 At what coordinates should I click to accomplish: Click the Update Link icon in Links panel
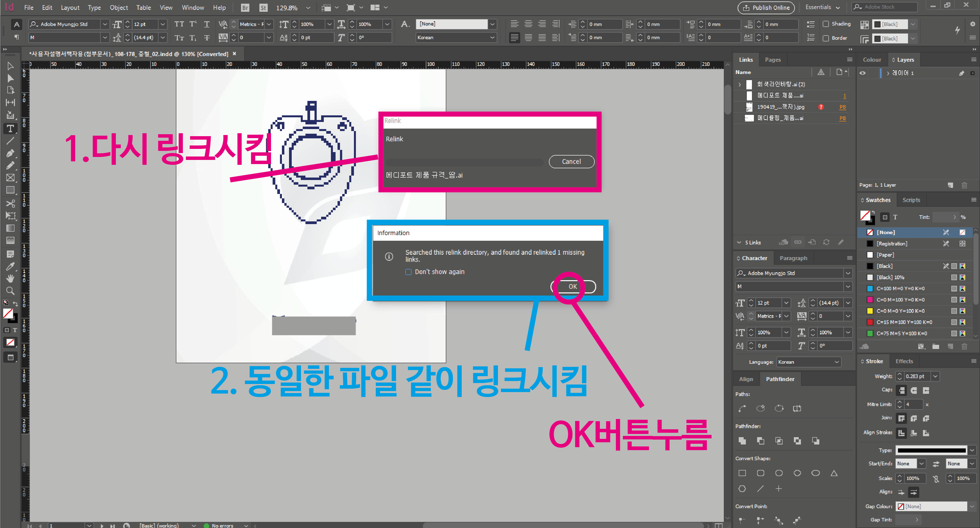[826, 242]
